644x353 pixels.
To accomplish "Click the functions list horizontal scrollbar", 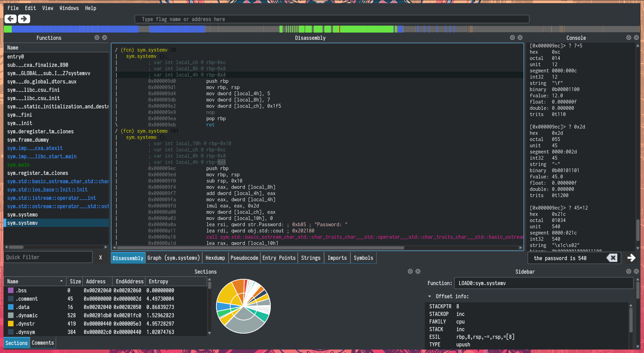I will [x=16, y=247].
